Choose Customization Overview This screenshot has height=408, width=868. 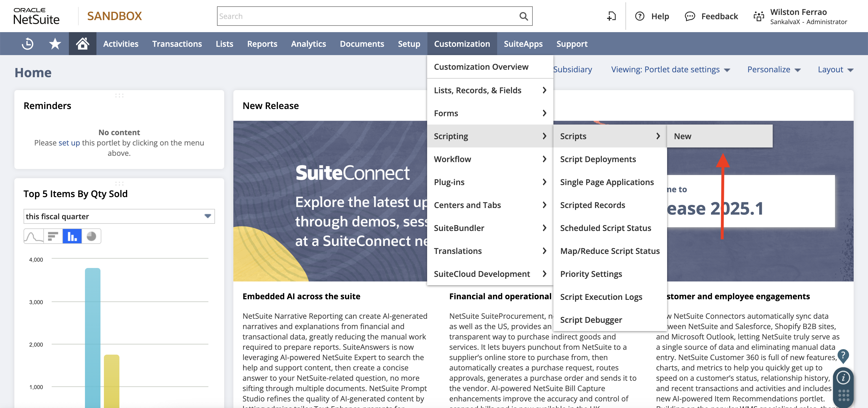[x=490, y=67]
